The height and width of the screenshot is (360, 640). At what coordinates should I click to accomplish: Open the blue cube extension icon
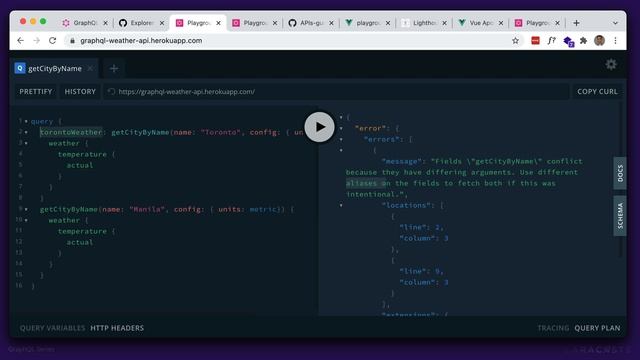(568, 41)
